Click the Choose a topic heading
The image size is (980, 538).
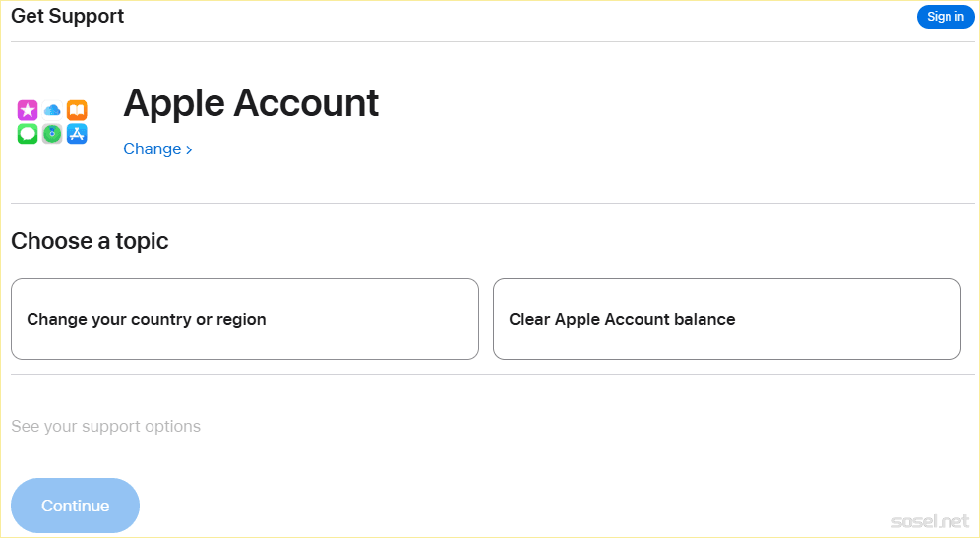click(x=90, y=241)
